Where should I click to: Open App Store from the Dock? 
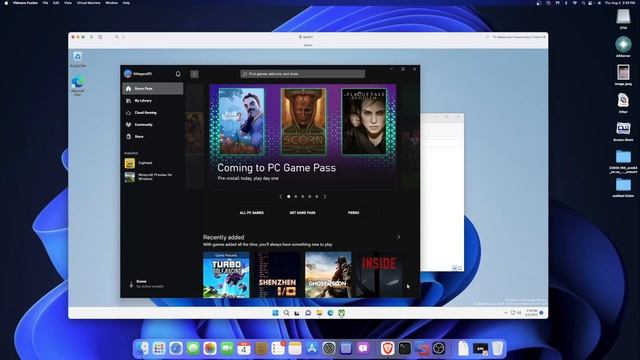pyautogui.click(x=312, y=348)
